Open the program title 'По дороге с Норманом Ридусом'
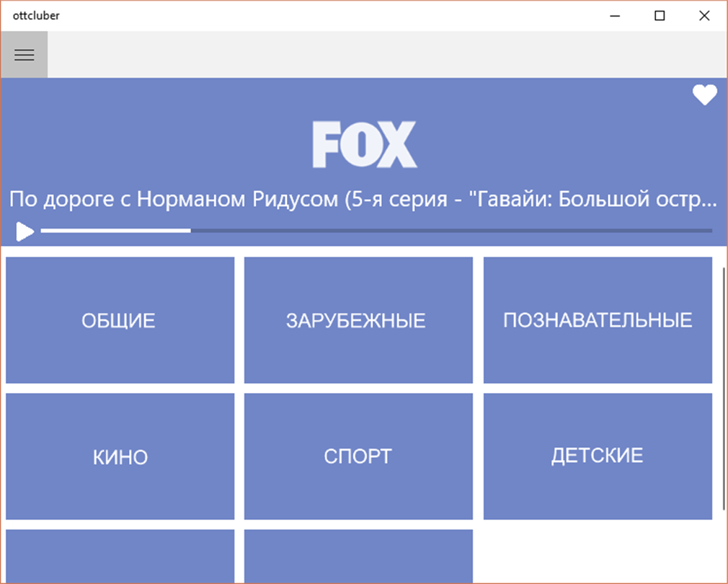 (363, 200)
